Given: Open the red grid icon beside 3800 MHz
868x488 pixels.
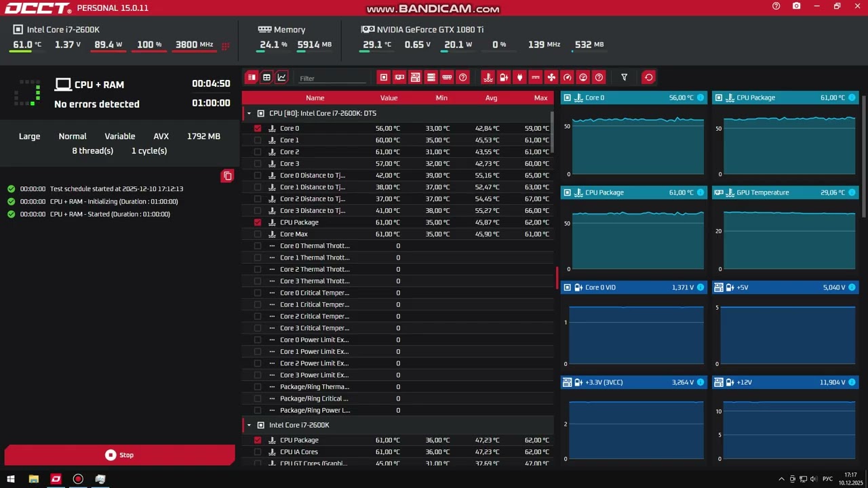Looking at the screenshot, I should click(x=226, y=46).
